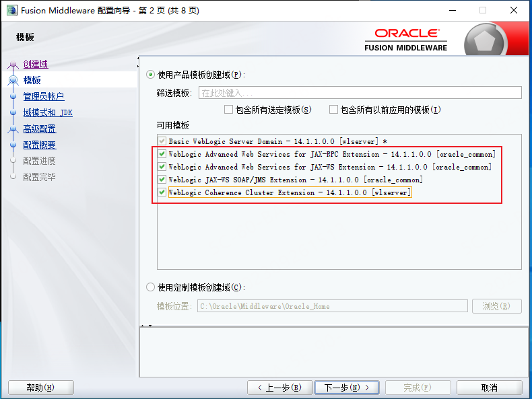Click the 浏览 browse button
This screenshot has height=399, width=532.
[x=496, y=306]
